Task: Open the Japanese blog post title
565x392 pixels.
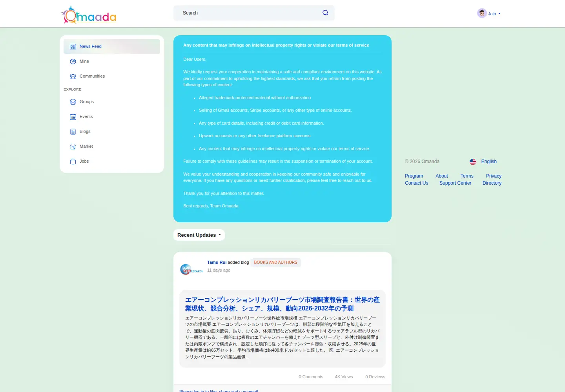Action: click(282, 304)
